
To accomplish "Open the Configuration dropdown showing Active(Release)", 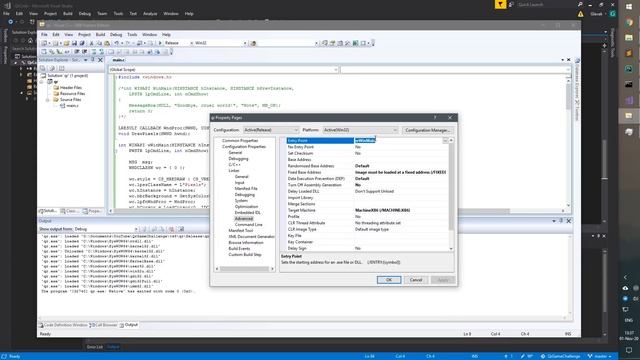I will pos(271,130).
